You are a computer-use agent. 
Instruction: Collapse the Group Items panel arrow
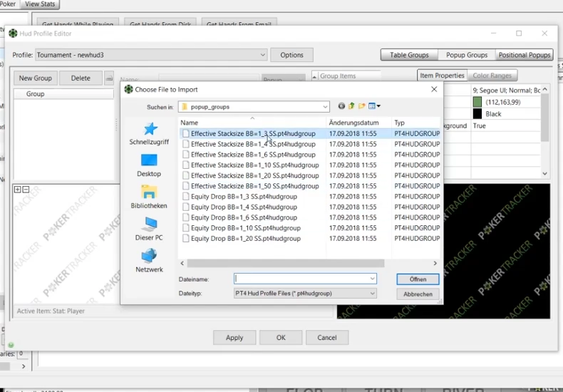tap(314, 76)
